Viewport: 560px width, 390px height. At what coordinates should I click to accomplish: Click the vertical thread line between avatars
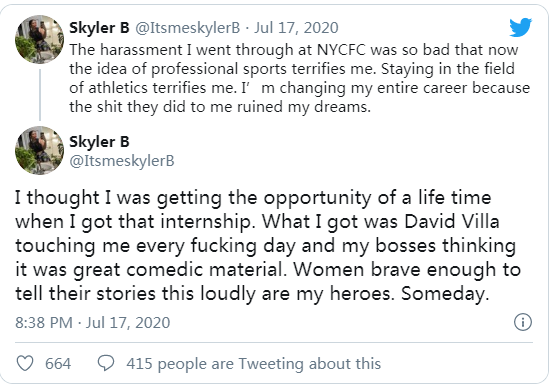pos(40,95)
